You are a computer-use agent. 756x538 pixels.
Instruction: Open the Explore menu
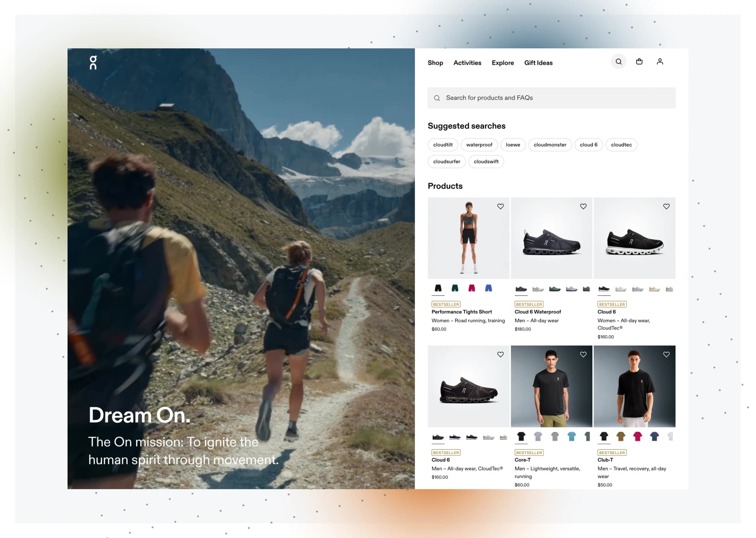[x=503, y=63]
